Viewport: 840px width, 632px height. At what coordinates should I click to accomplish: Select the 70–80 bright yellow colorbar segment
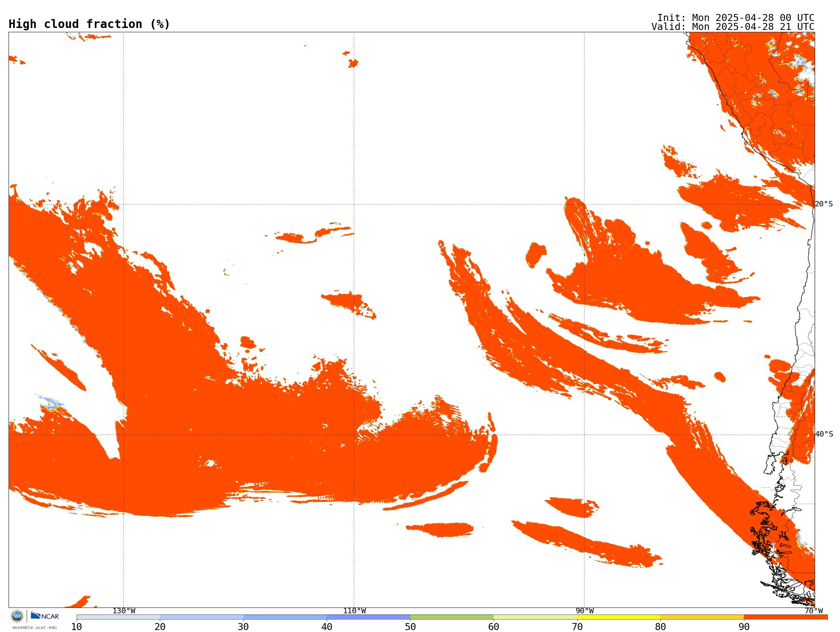[x=619, y=617]
